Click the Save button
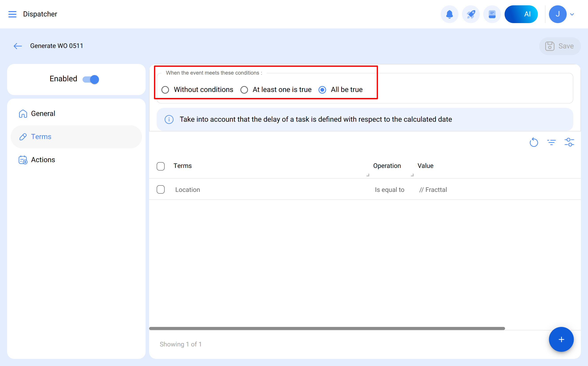588x366 pixels. point(559,46)
